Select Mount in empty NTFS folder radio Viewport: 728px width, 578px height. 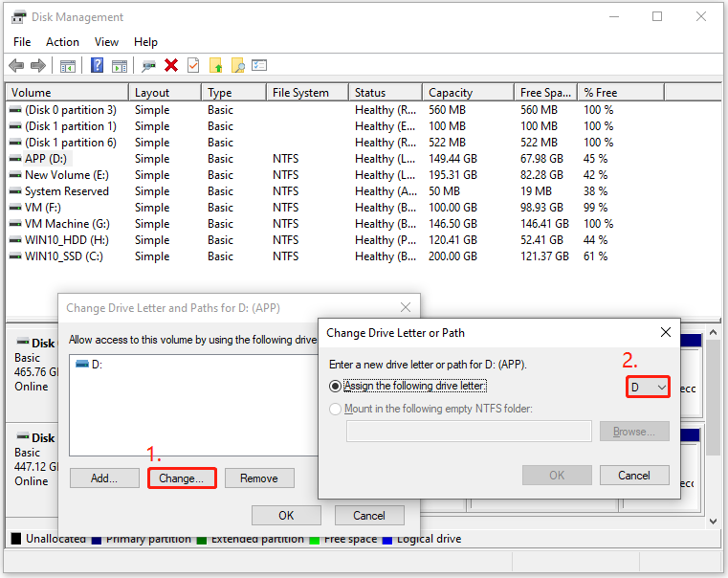click(335, 409)
